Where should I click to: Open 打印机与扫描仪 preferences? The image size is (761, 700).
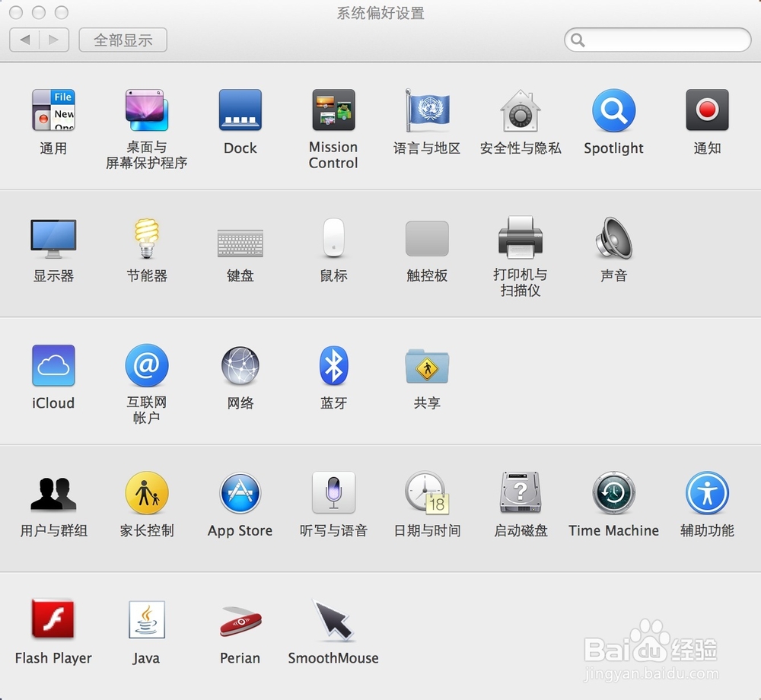tap(521, 237)
